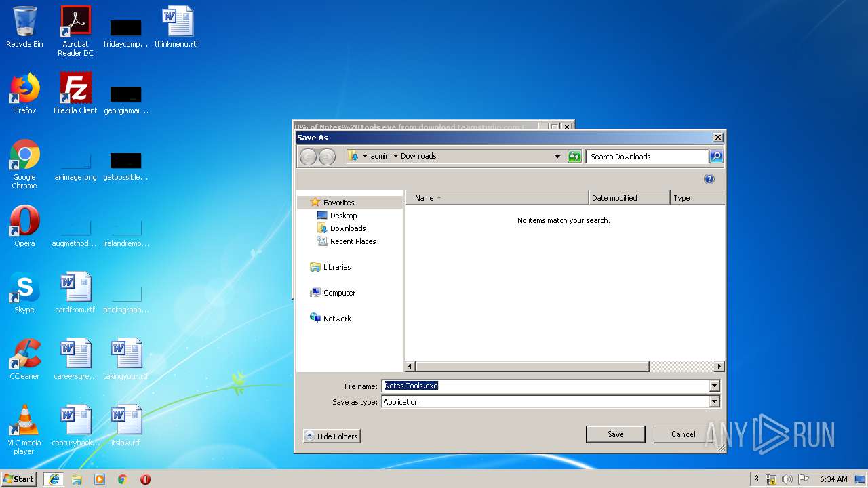Expand the File name dropdown
868x488 pixels.
714,386
